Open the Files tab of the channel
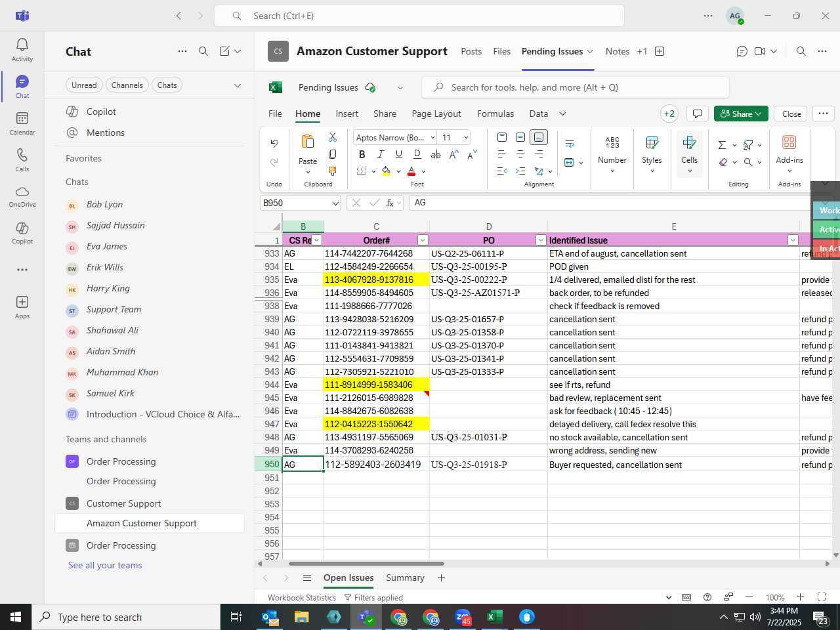840x630 pixels. click(502, 51)
